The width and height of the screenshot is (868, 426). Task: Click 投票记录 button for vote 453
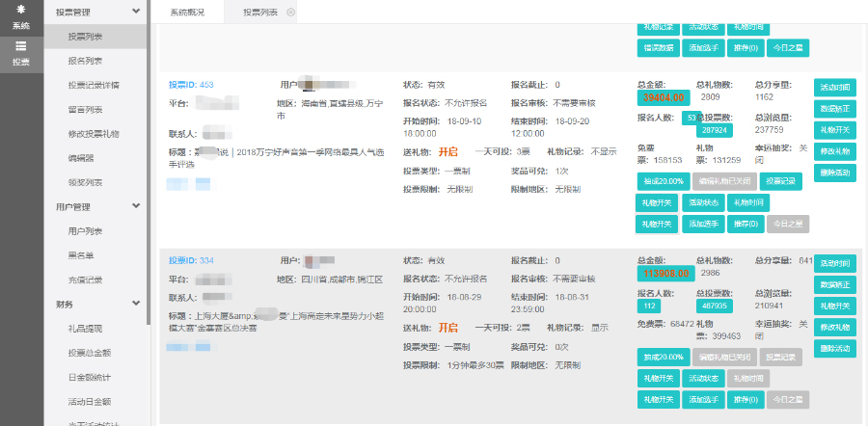780,181
